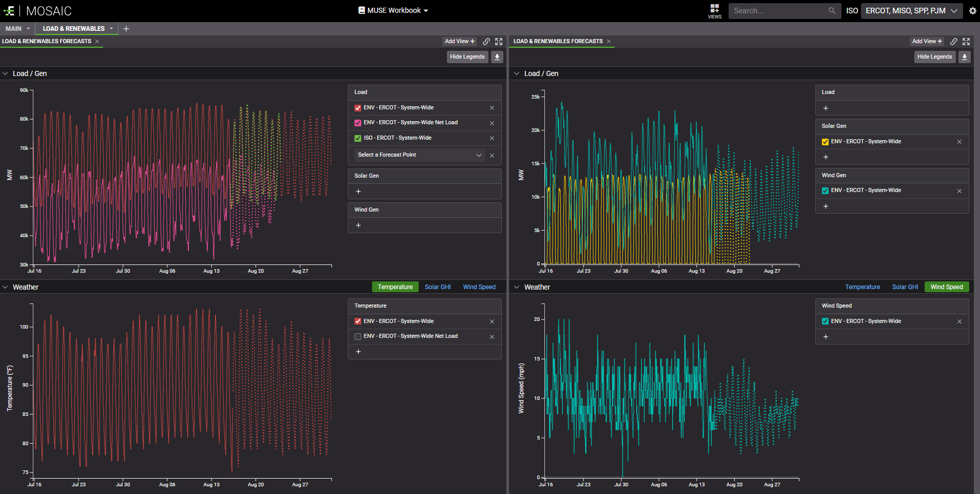Select Solar GHI in left Weather panel
This screenshot has height=494, width=980.
tap(437, 287)
